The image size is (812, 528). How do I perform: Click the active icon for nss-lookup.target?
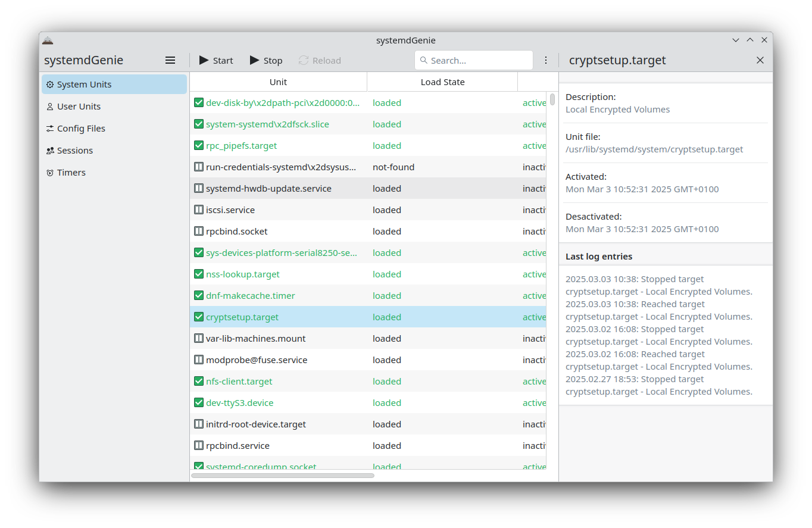click(x=199, y=274)
